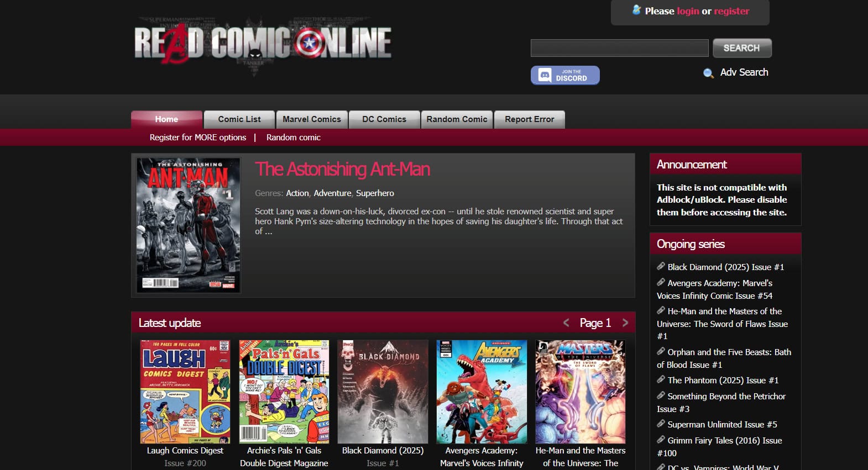Click the Read Comic Online logo
Viewport: 868px width, 470px height.
[263, 43]
